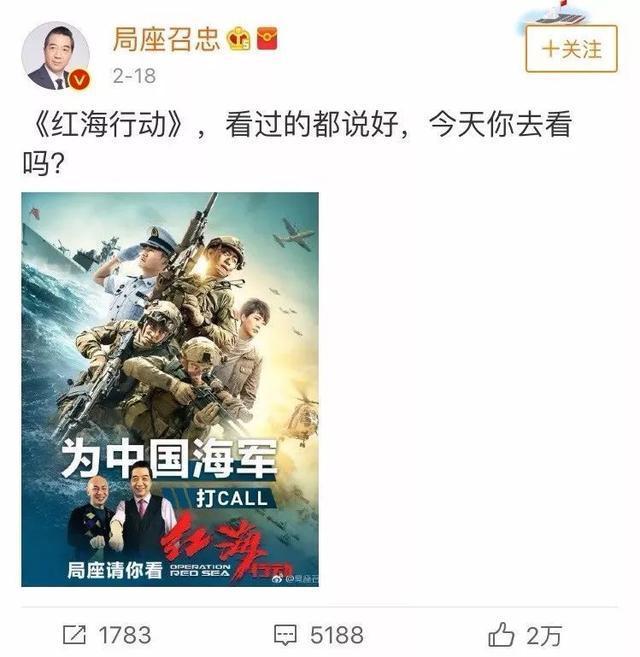
Task: Click the repost count 1783
Action: click(125, 635)
